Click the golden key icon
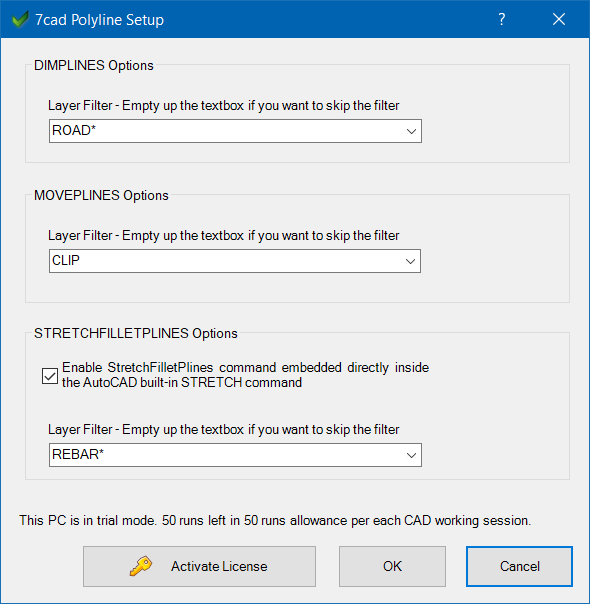 coord(141,566)
